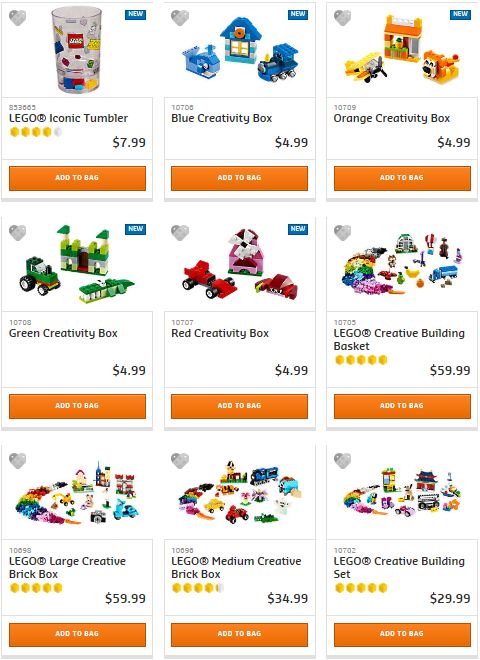Open star rating of Creative Building Basket
The image size is (480, 660).
pos(361,360)
